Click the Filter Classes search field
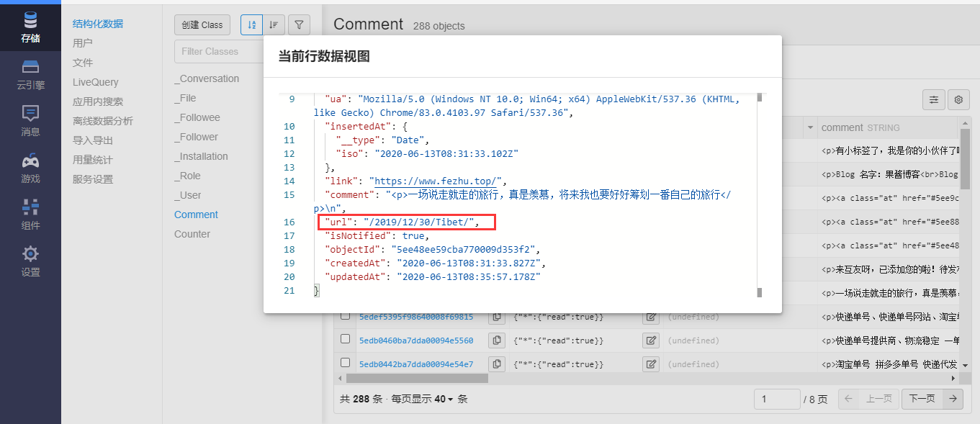This screenshot has height=424, width=980. [x=216, y=51]
